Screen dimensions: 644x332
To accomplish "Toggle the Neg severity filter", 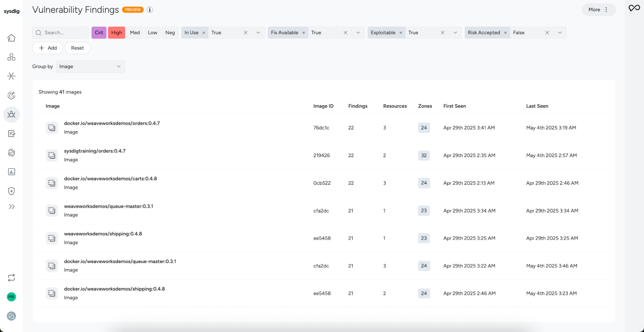I will 170,33.
